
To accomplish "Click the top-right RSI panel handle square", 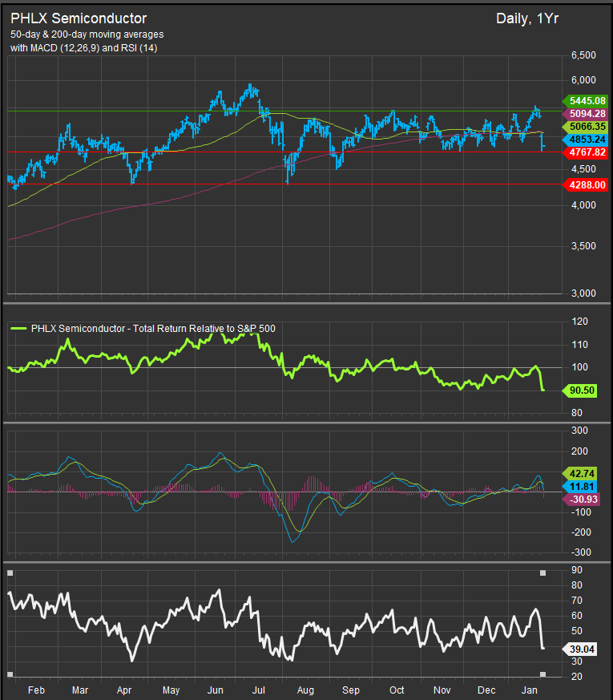I will tap(543, 573).
